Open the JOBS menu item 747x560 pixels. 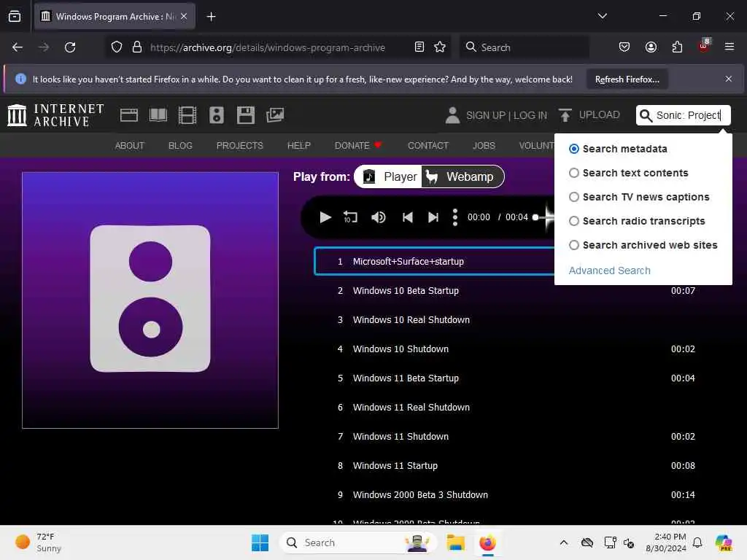[484, 146]
